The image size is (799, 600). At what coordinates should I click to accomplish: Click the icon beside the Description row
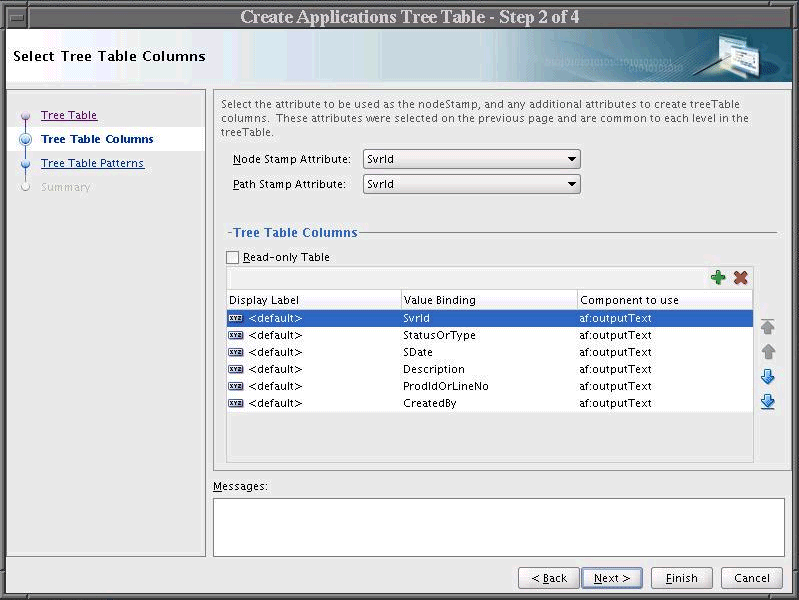[235, 369]
